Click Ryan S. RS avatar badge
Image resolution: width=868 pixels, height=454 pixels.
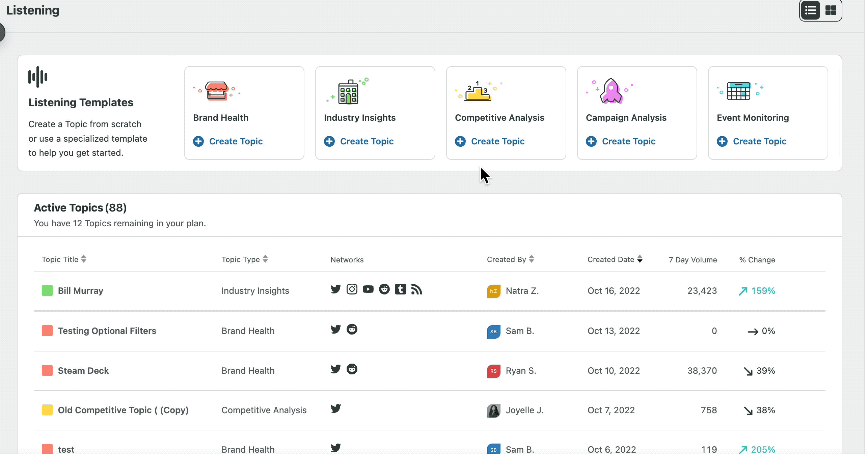tap(493, 371)
